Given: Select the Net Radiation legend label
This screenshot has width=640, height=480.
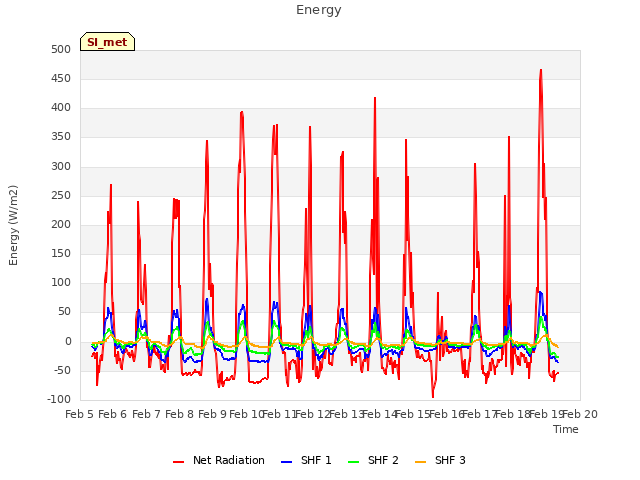Looking at the screenshot, I should pos(229,460).
